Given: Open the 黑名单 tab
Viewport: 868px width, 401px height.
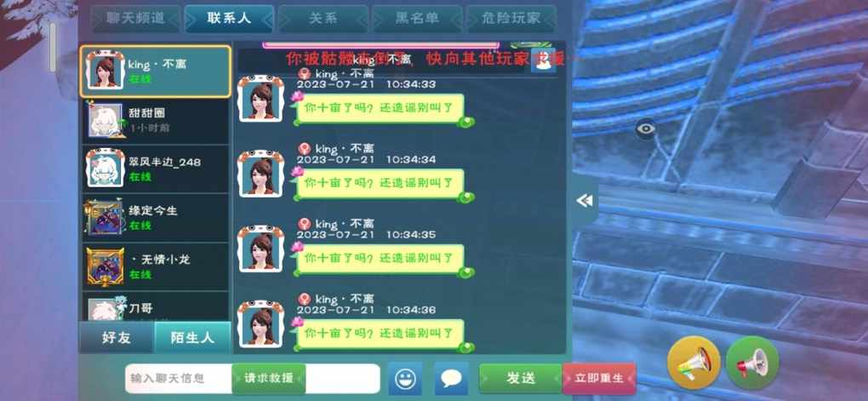Looking at the screenshot, I should point(417,19).
